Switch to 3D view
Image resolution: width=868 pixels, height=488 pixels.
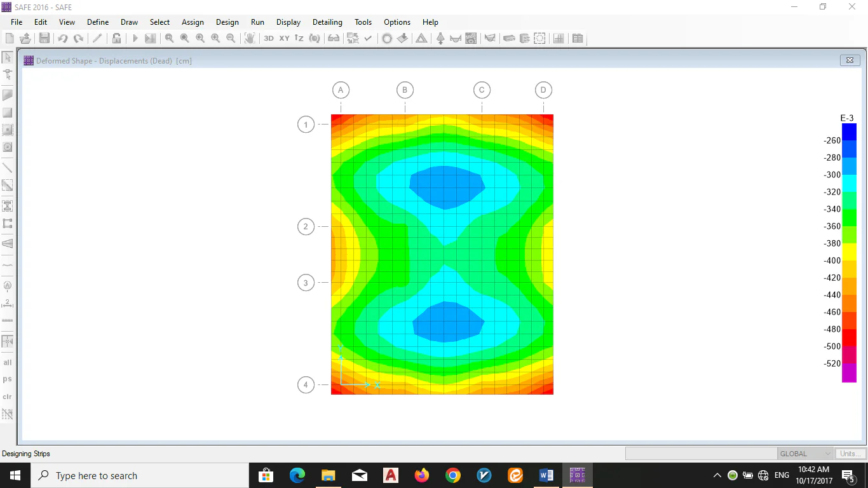269,38
